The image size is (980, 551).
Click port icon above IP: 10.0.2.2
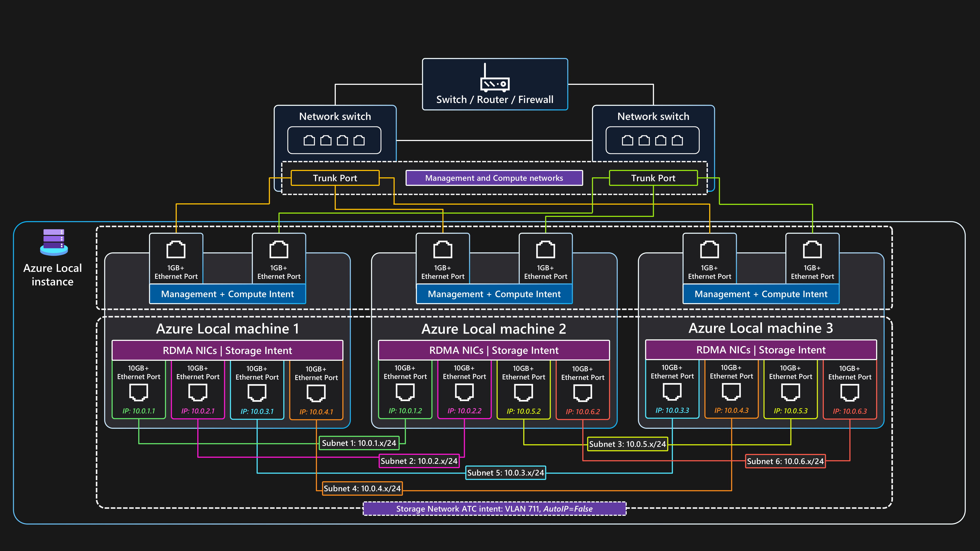click(464, 392)
